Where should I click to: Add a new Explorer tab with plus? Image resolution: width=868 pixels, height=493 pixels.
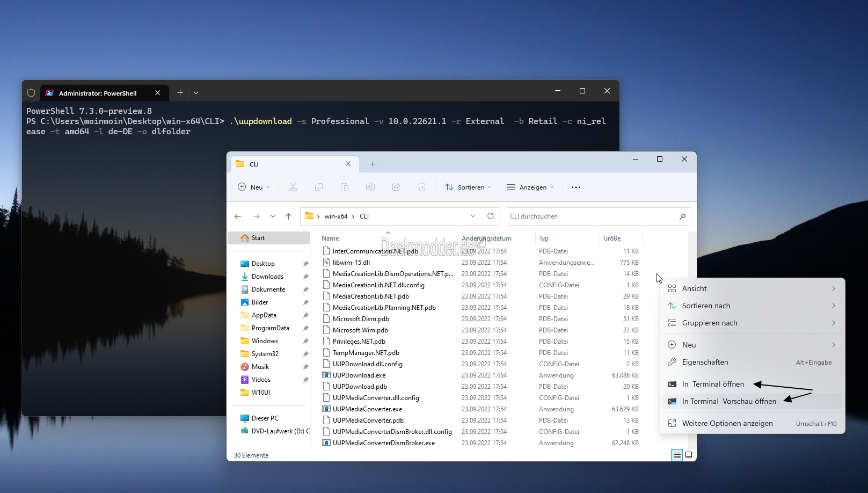[373, 164]
